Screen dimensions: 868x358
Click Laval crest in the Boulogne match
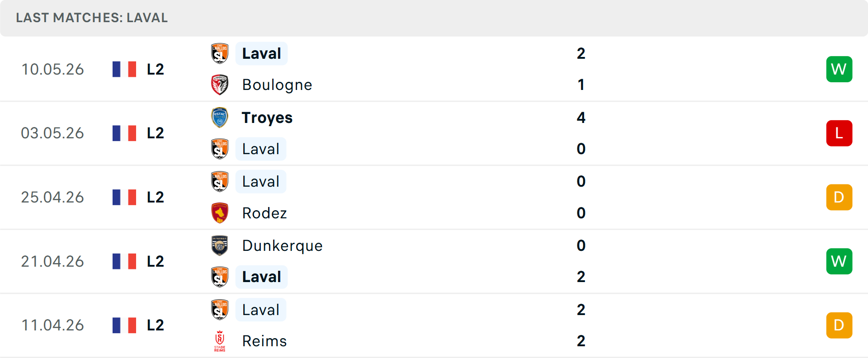pos(220,53)
